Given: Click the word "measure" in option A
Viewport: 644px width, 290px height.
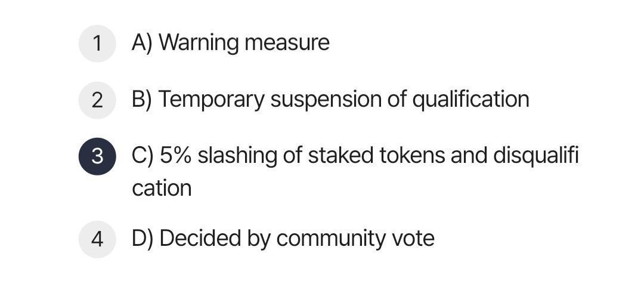Looking at the screenshot, I should pyautogui.click(x=287, y=44).
